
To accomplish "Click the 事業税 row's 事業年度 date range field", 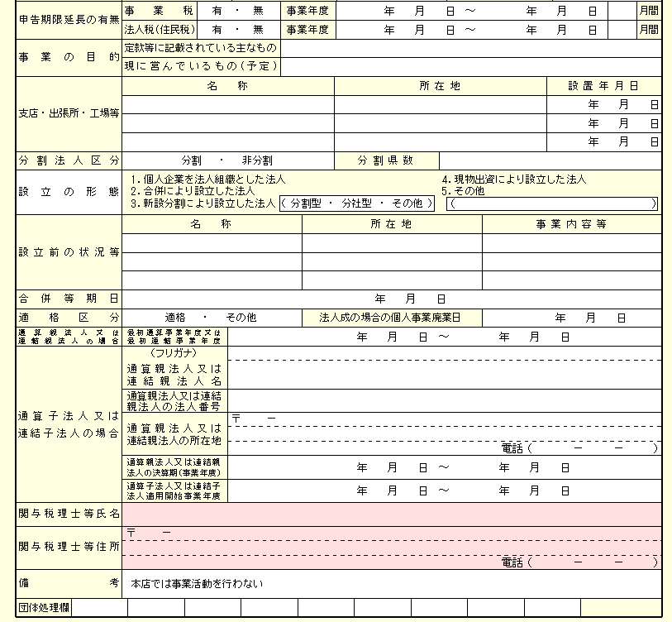I will pos(471,11).
